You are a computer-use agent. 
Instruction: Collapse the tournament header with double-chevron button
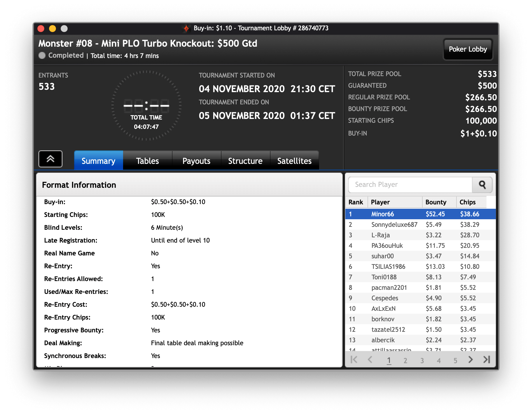pyautogui.click(x=50, y=159)
